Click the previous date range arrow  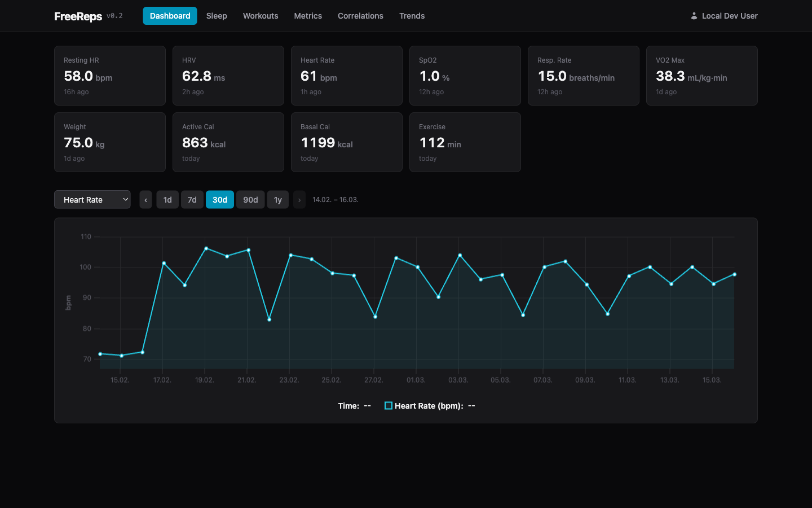[145, 199]
